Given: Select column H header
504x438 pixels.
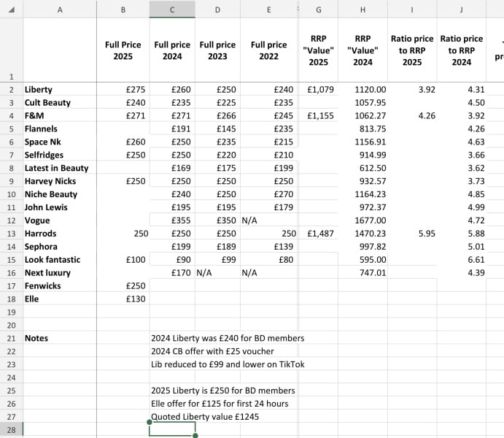Looking at the screenshot, I should click(363, 9).
